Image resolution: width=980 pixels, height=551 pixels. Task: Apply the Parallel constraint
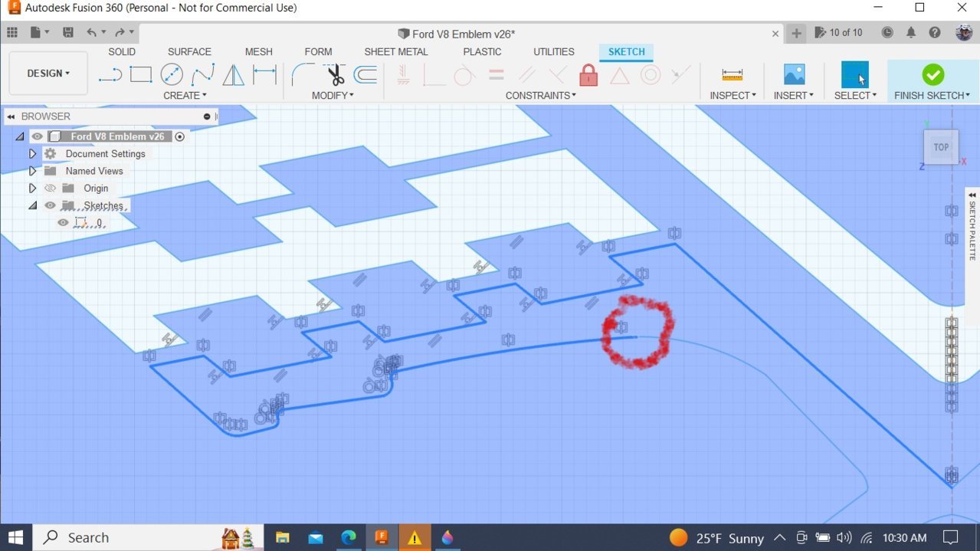click(x=526, y=75)
